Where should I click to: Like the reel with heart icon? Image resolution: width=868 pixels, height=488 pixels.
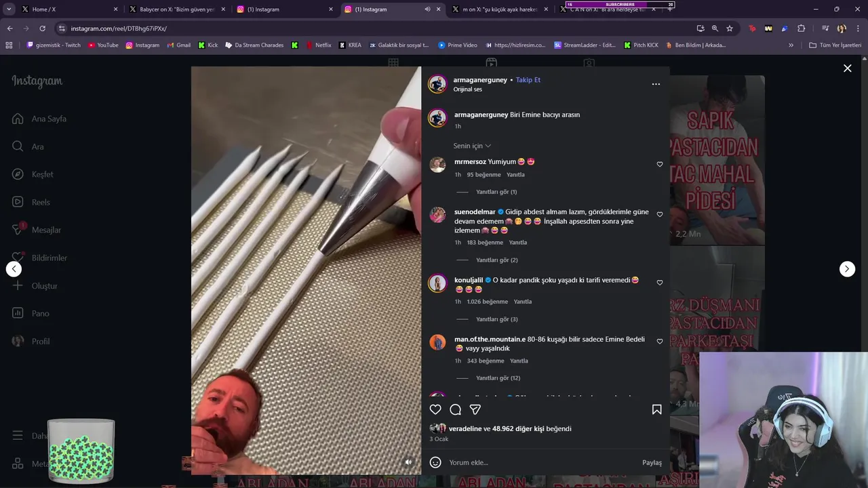(x=435, y=409)
